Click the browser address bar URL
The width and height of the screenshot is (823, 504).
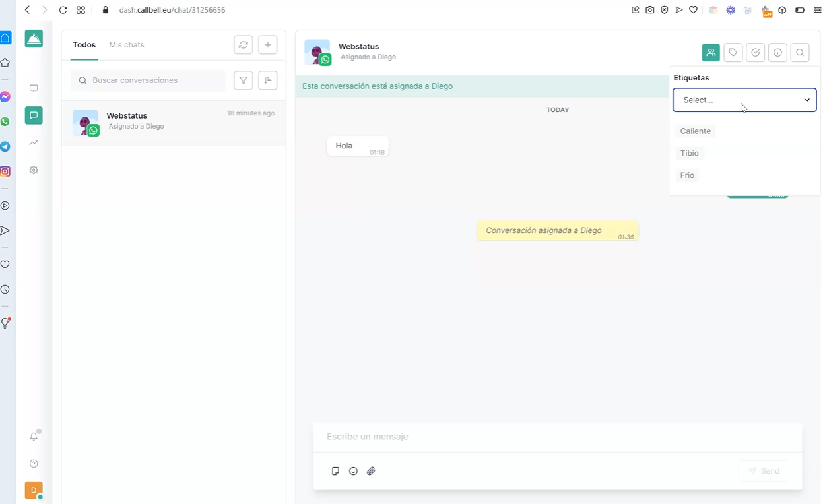click(x=172, y=10)
